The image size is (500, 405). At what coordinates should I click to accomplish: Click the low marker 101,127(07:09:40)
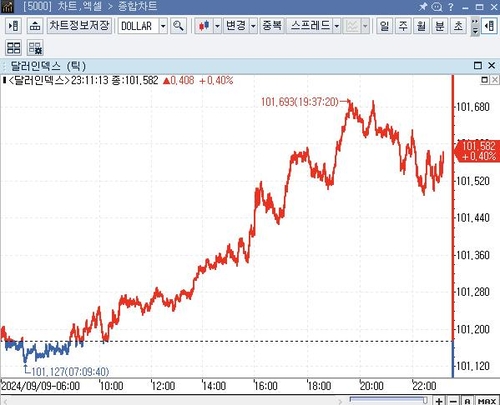tap(70, 371)
